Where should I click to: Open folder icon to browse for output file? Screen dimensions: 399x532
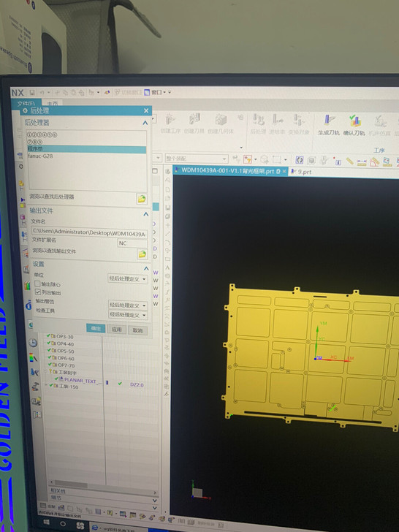[142, 254]
